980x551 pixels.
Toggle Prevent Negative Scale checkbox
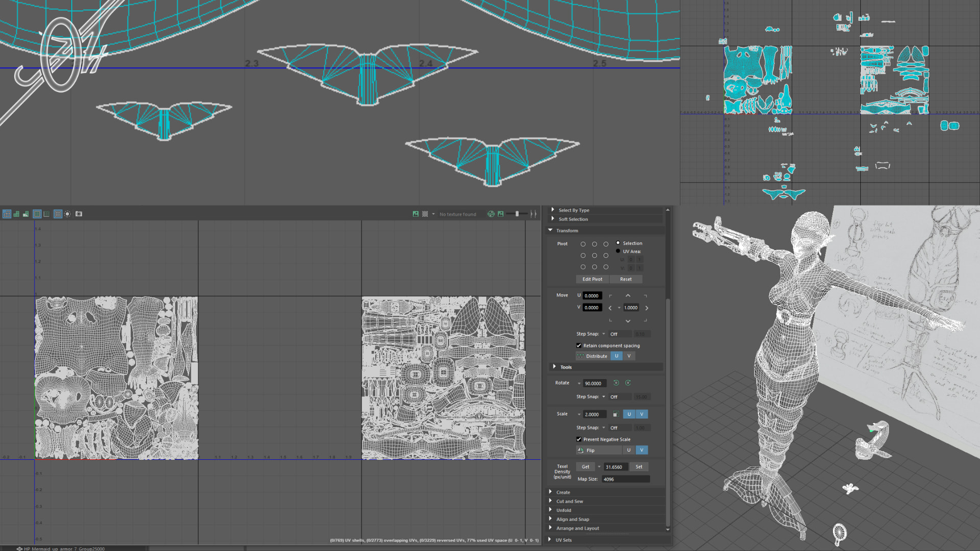[579, 439]
